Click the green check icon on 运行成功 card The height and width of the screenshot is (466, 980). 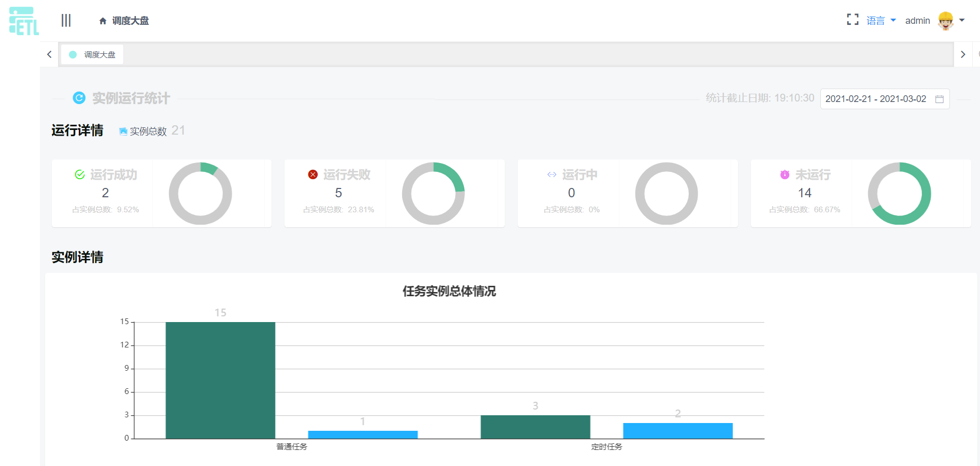coord(79,174)
